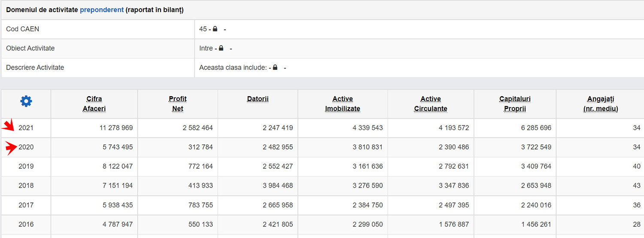Click the Angajați (nr. mediu) header
644x238 pixels.
(601, 104)
